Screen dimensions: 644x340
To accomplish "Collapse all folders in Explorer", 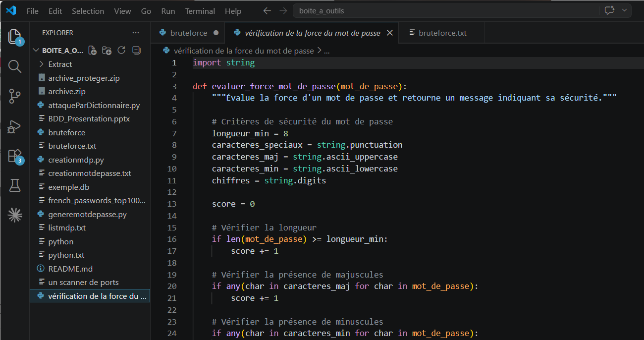I will coord(136,51).
